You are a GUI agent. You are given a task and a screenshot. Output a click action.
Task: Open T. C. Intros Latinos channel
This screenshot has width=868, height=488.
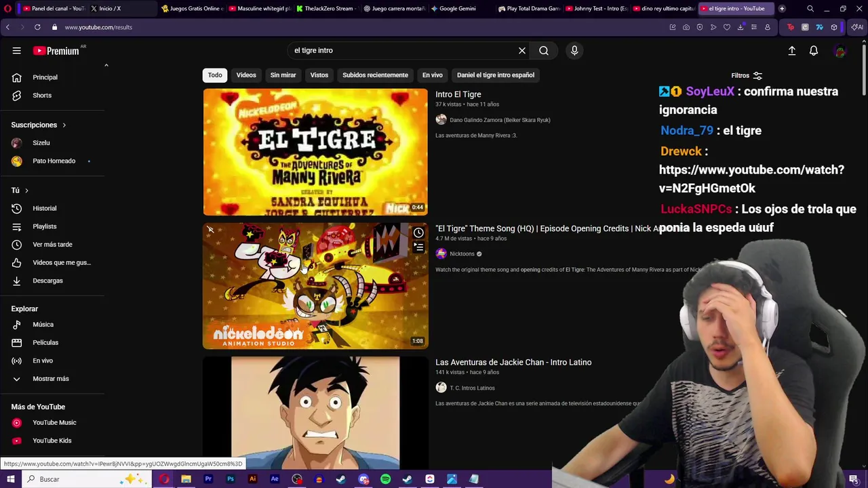[472, 388]
